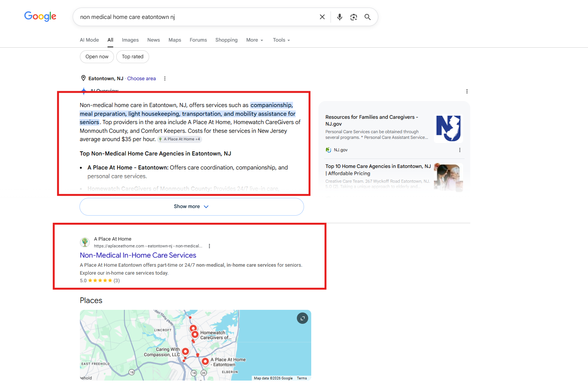The height and width of the screenshot is (387, 588).
Task: Click the Top Non-Medical Home Care Agencies heading
Action: (156, 154)
